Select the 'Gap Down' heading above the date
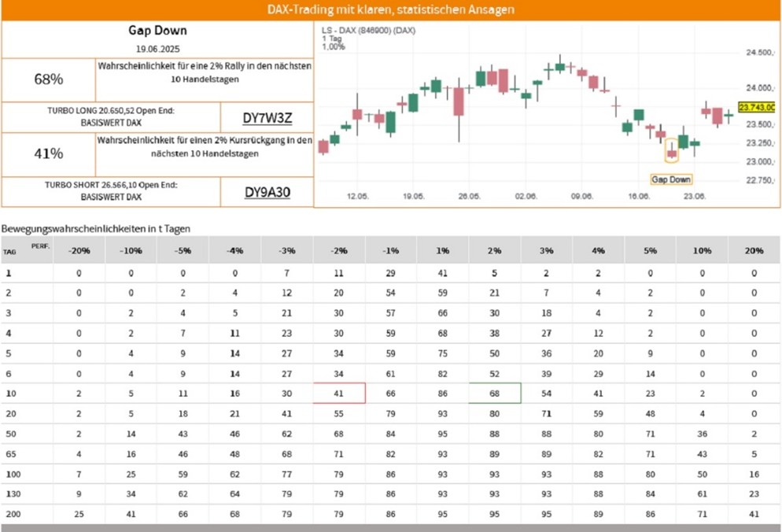This screenshot has width=782, height=532. (157, 31)
